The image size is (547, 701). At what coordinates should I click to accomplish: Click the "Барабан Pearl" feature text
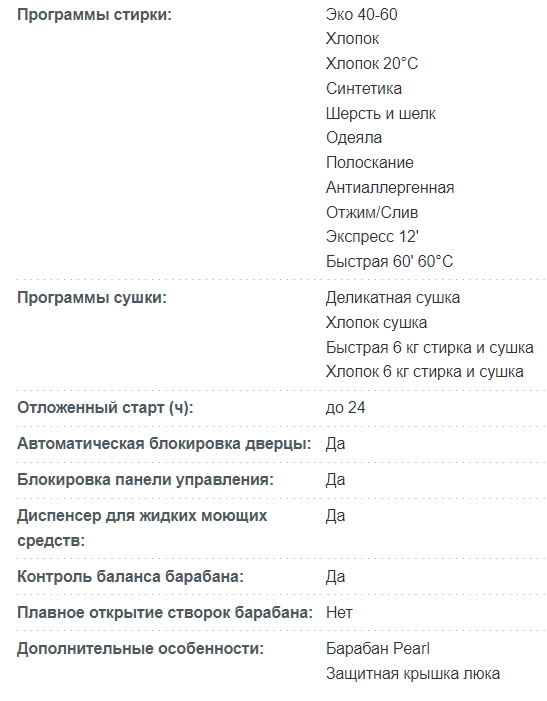click(378, 648)
